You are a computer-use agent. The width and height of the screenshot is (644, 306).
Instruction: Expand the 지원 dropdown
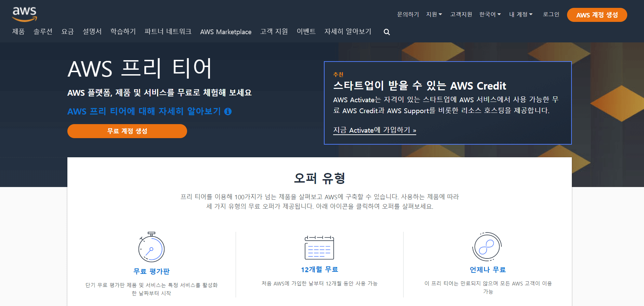434,14
